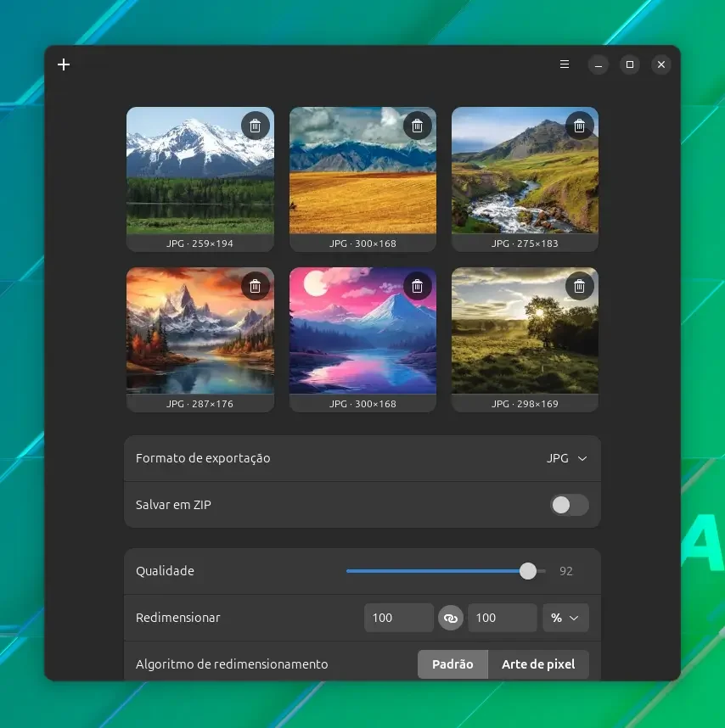Open the JPG export format dropdown
725x728 pixels.
566,458
